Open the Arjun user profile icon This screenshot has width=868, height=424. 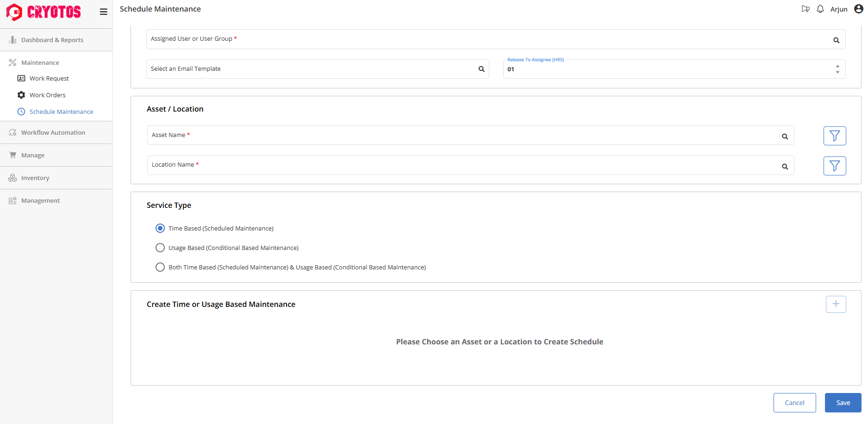coord(858,9)
